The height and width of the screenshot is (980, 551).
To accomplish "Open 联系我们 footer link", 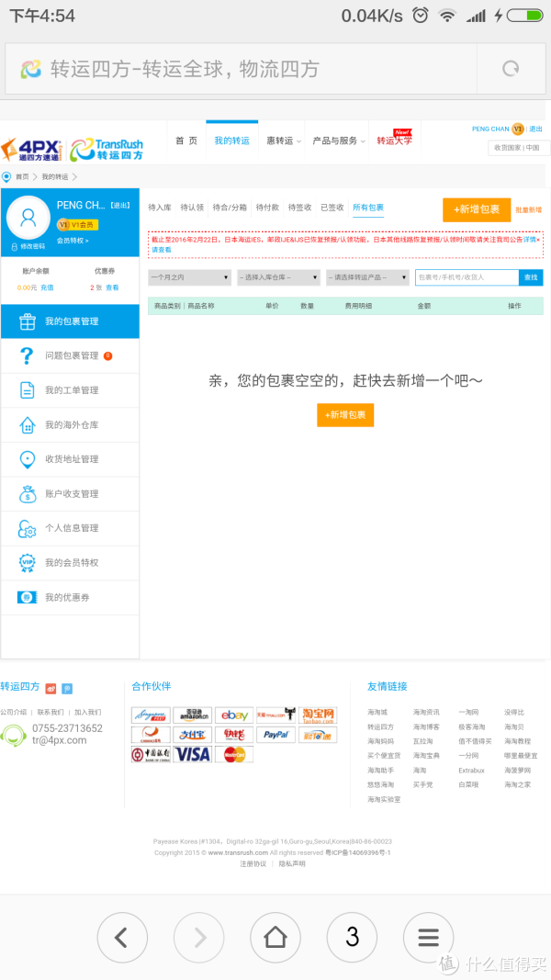I will (50, 712).
